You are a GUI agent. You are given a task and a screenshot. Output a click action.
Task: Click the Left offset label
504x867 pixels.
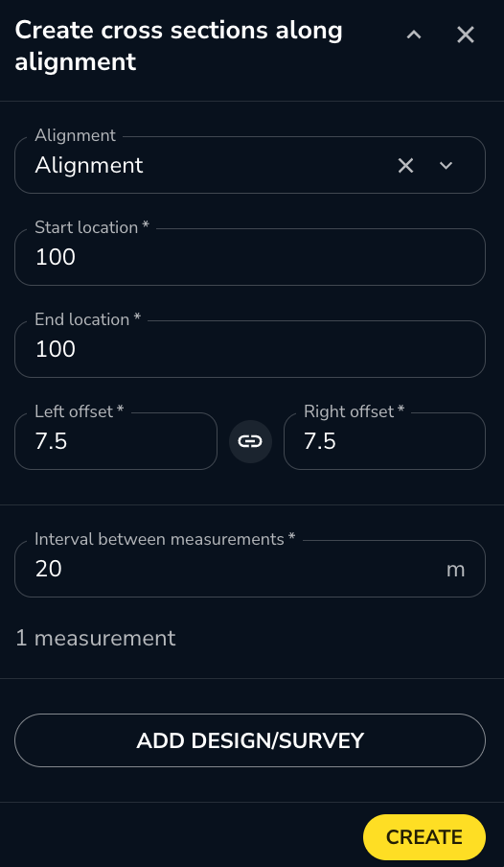pyautogui.click(x=79, y=411)
